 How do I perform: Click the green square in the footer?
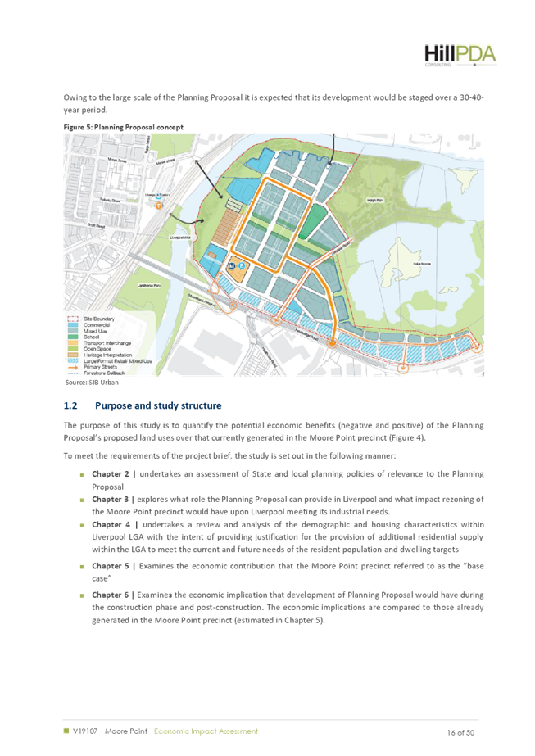coord(66,731)
